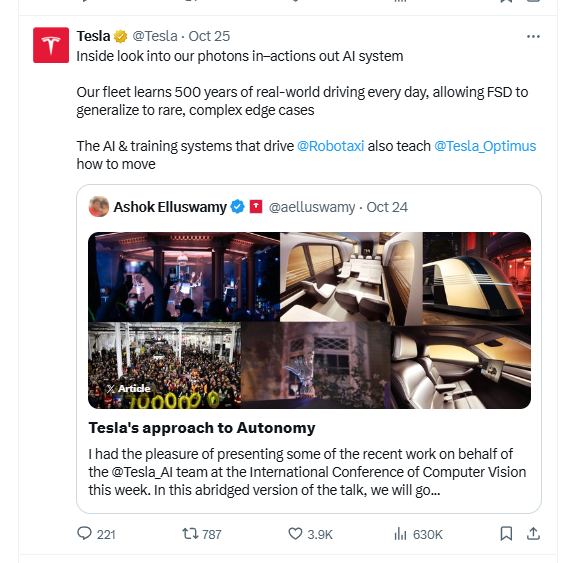Open the article collage cover image
The width and height of the screenshot is (581, 563).
tap(309, 321)
